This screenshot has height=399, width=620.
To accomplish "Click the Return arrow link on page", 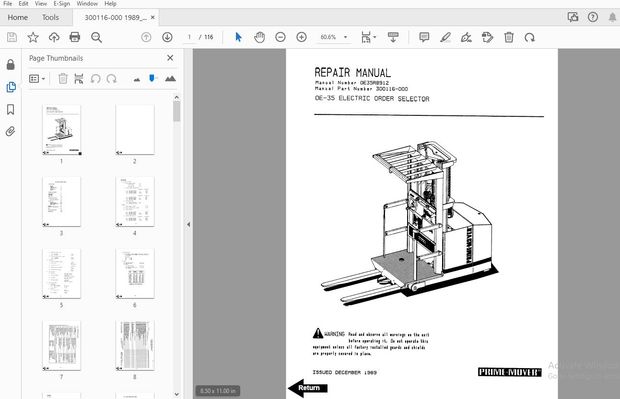I will pyautogui.click(x=308, y=388).
